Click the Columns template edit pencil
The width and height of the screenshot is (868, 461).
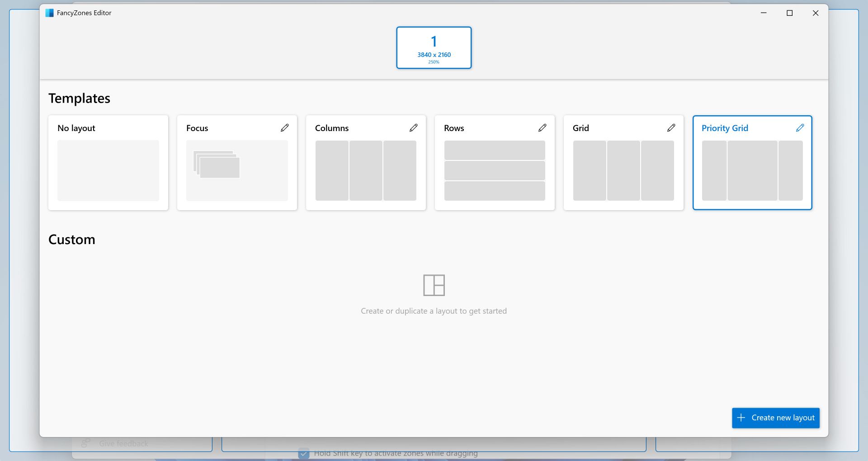[413, 128]
